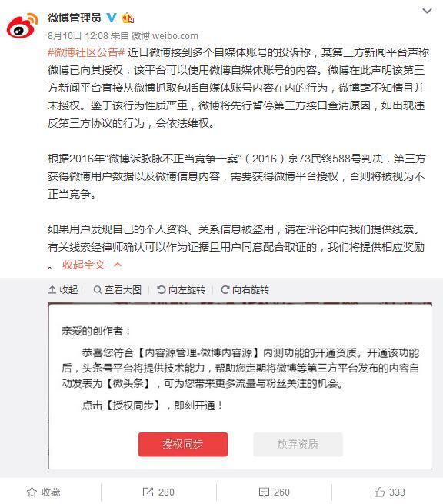
Task: Rotate image right with 向右旋转
Action: [x=245, y=289]
